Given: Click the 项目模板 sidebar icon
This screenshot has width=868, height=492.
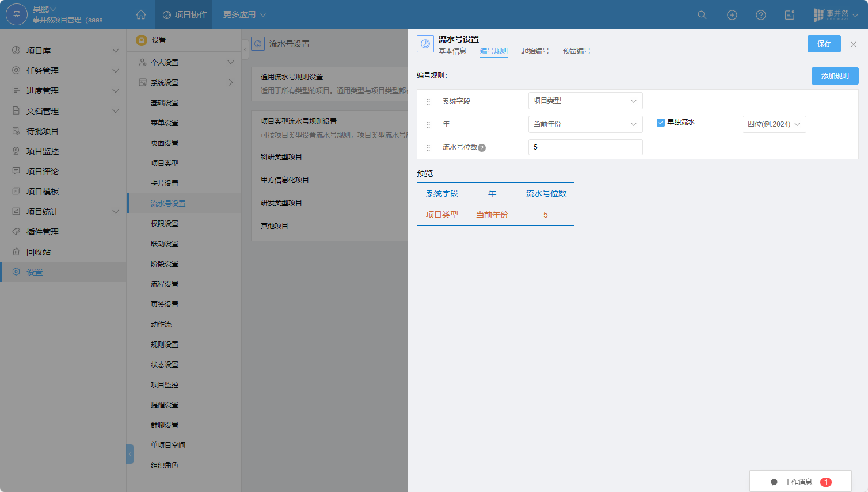Looking at the screenshot, I should (x=16, y=192).
